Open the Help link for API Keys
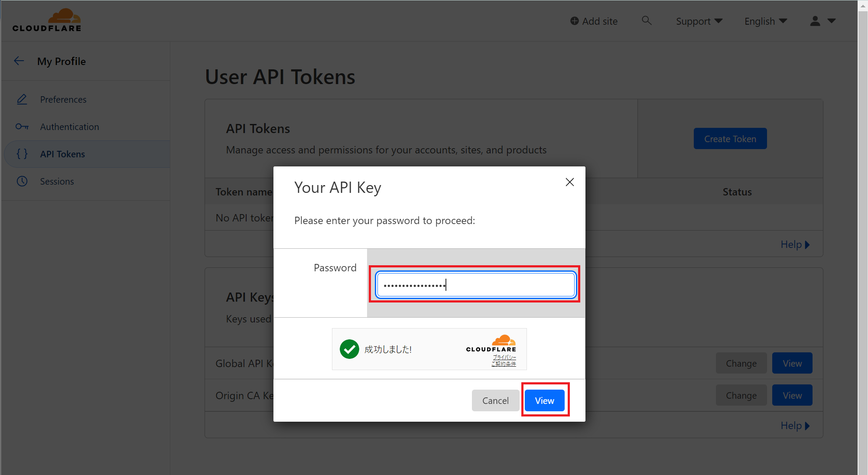The image size is (868, 475). [795, 425]
